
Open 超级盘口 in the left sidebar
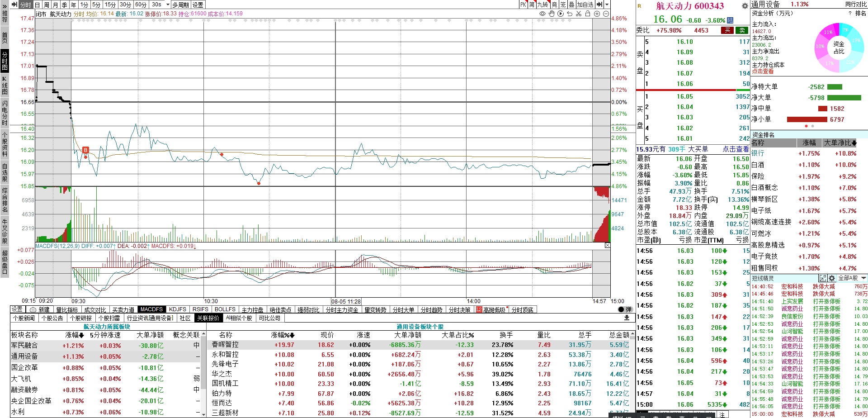click(x=5, y=262)
